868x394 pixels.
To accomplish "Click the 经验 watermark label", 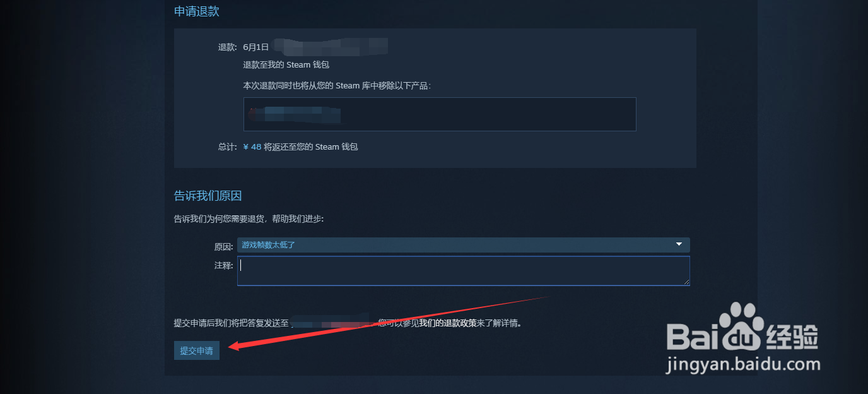I will click(791, 335).
